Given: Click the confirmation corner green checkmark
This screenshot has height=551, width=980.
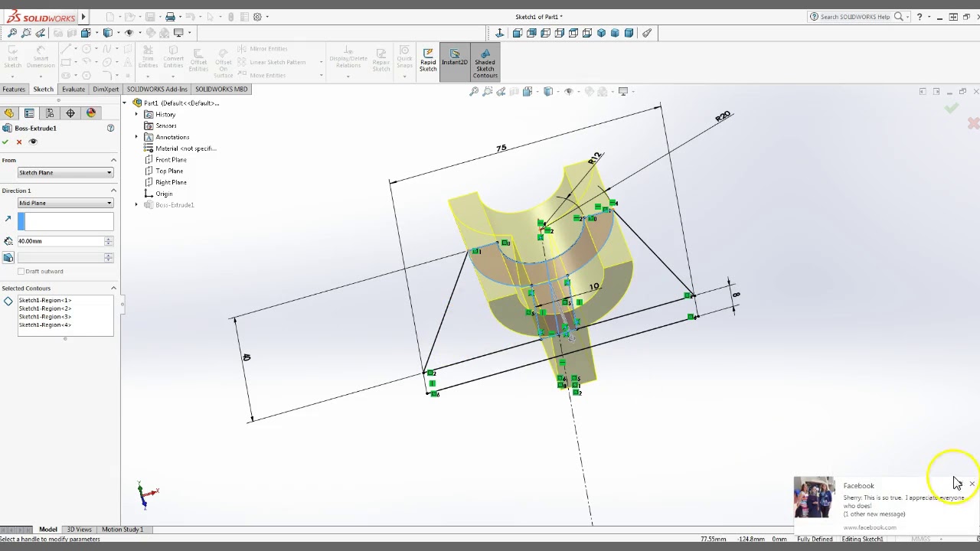Looking at the screenshot, I should [x=951, y=109].
